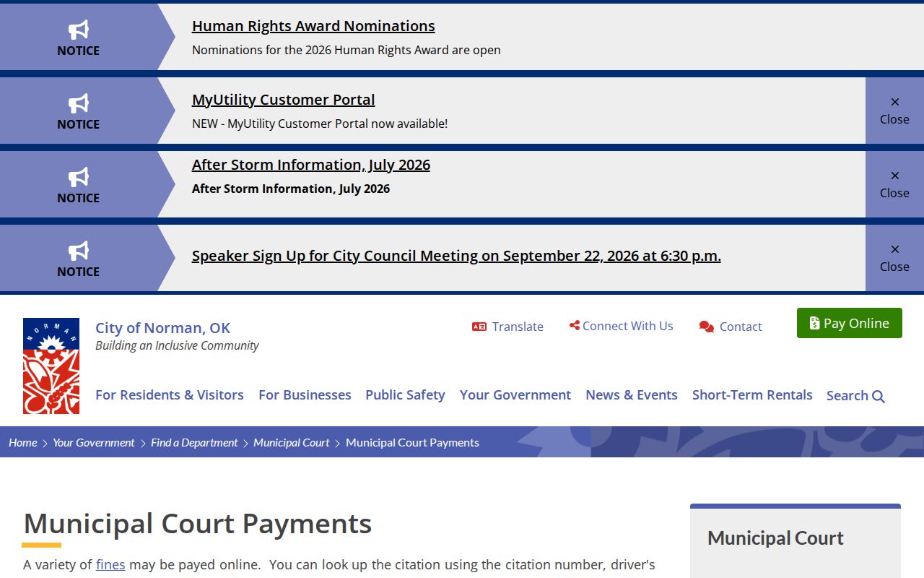Open Human Rights Award Nominations link
The height and width of the screenshot is (578, 924).
[313, 26]
